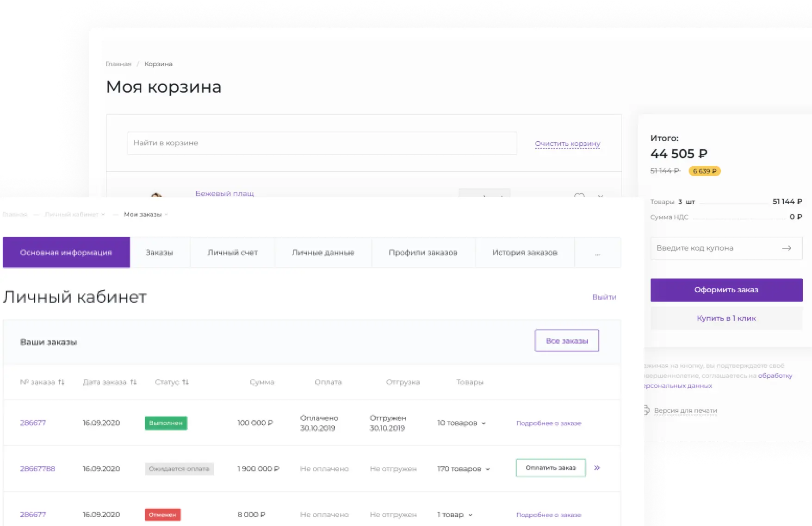
Task: Click the Оформить заказ button
Action: click(726, 289)
